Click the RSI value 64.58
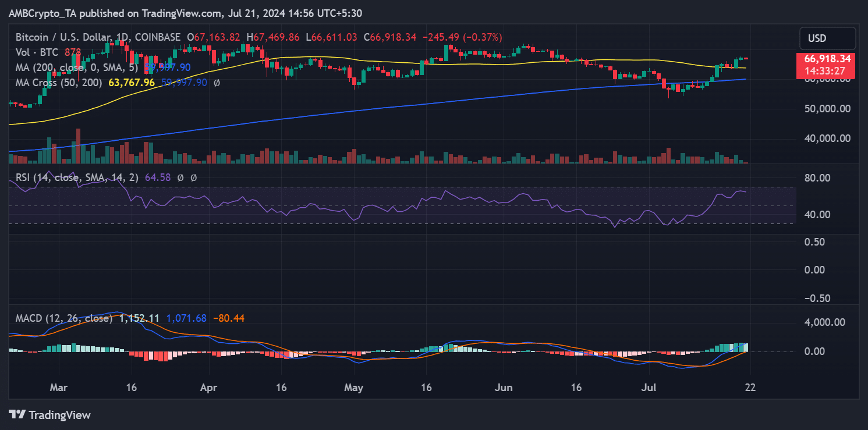The width and height of the screenshot is (868, 430). pyautogui.click(x=157, y=177)
